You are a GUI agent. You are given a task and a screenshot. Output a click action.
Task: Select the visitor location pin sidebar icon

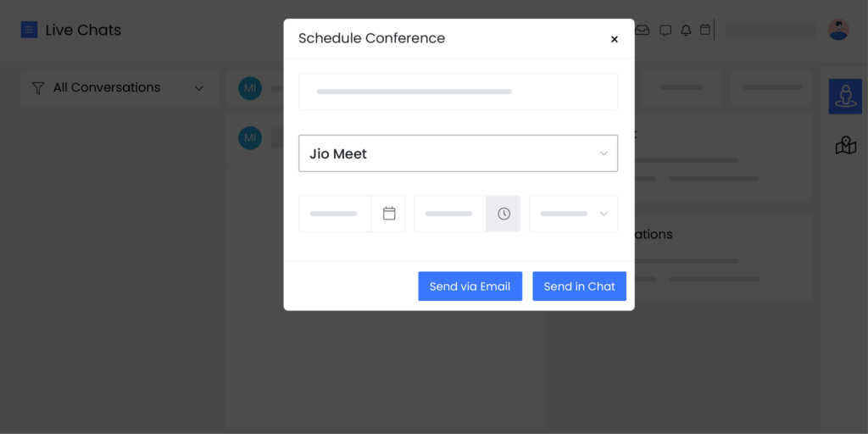(845, 97)
